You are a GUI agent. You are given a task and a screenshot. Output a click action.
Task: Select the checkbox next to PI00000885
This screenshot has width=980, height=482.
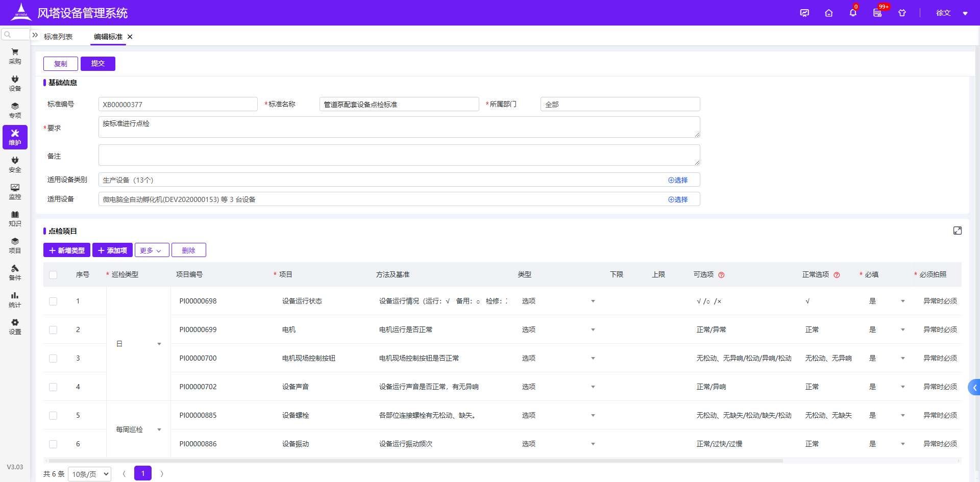(53, 415)
